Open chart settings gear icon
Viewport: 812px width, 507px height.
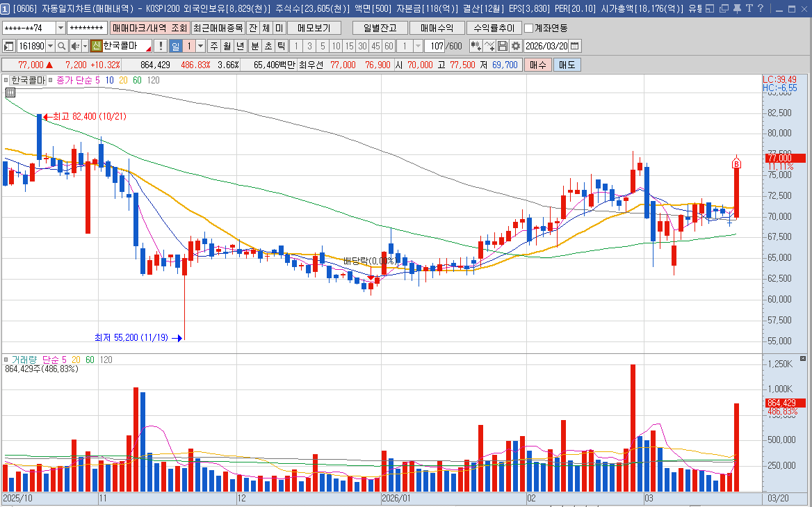[515, 46]
